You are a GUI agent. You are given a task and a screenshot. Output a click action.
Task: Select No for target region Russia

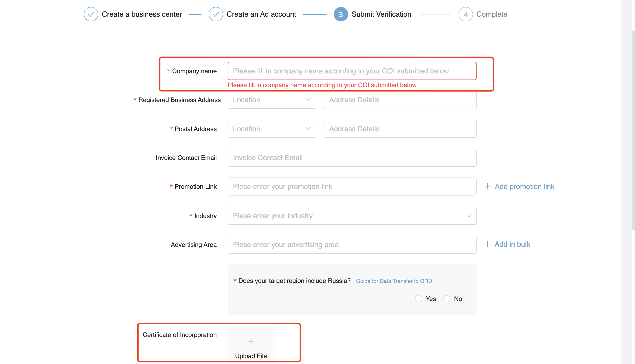coord(447,299)
